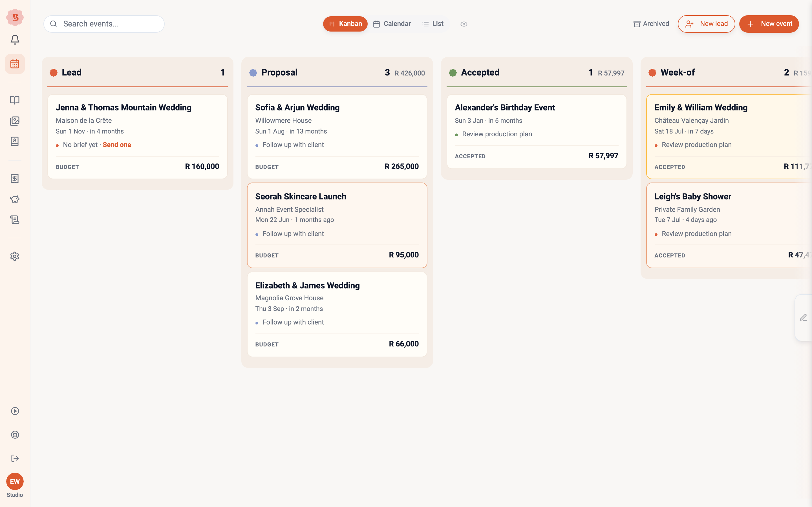Viewport: 812px width, 507px height.
Task: Open the invoice dollar receipt icon
Action: click(15, 178)
